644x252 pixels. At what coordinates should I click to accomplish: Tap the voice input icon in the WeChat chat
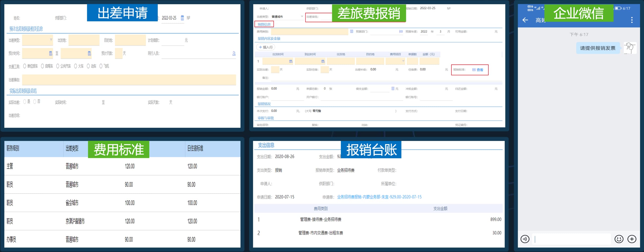(x=525, y=239)
